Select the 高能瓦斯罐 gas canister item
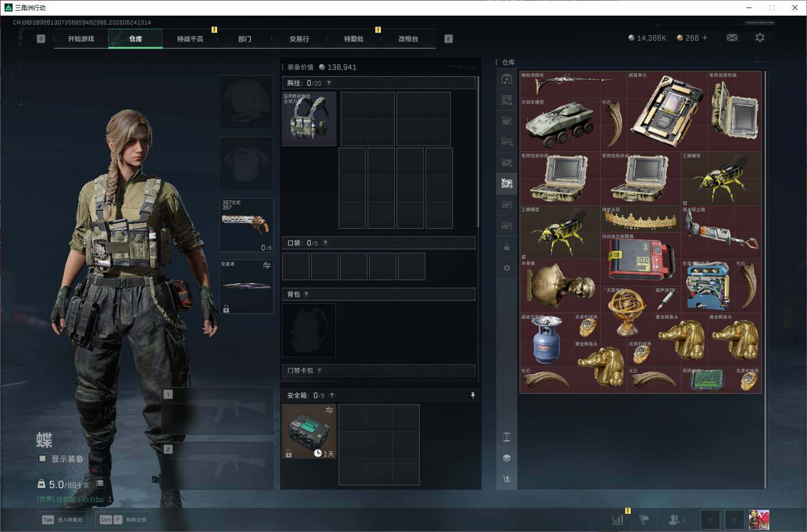 coord(546,340)
